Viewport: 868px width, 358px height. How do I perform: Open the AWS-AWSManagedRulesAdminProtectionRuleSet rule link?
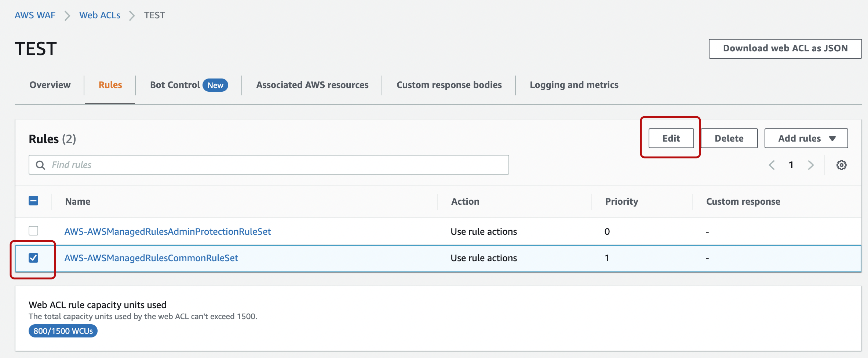pyautogui.click(x=168, y=231)
